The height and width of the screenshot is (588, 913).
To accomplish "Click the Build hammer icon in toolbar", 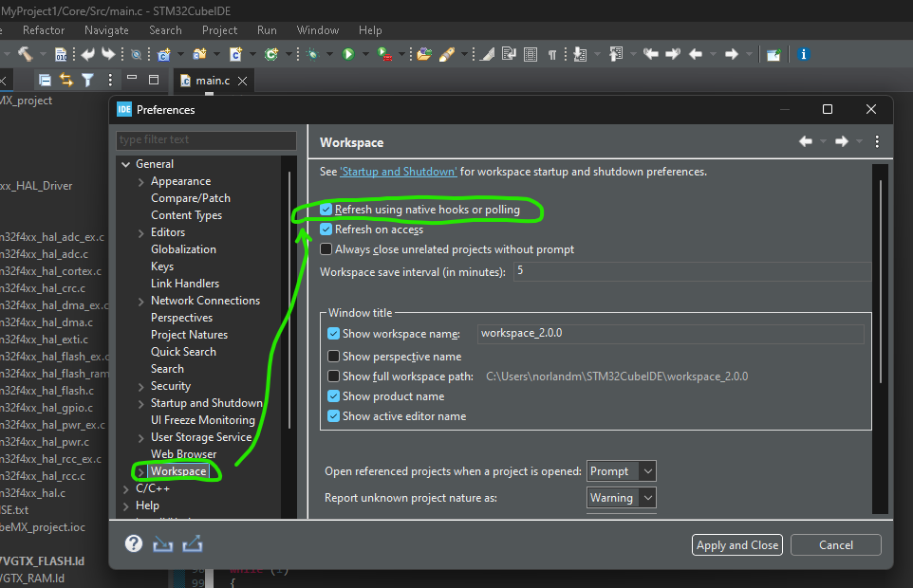I will pyautogui.click(x=25, y=54).
